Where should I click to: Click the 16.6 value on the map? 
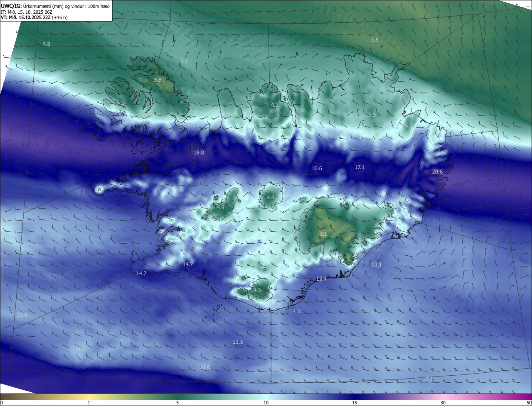click(x=317, y=168)
